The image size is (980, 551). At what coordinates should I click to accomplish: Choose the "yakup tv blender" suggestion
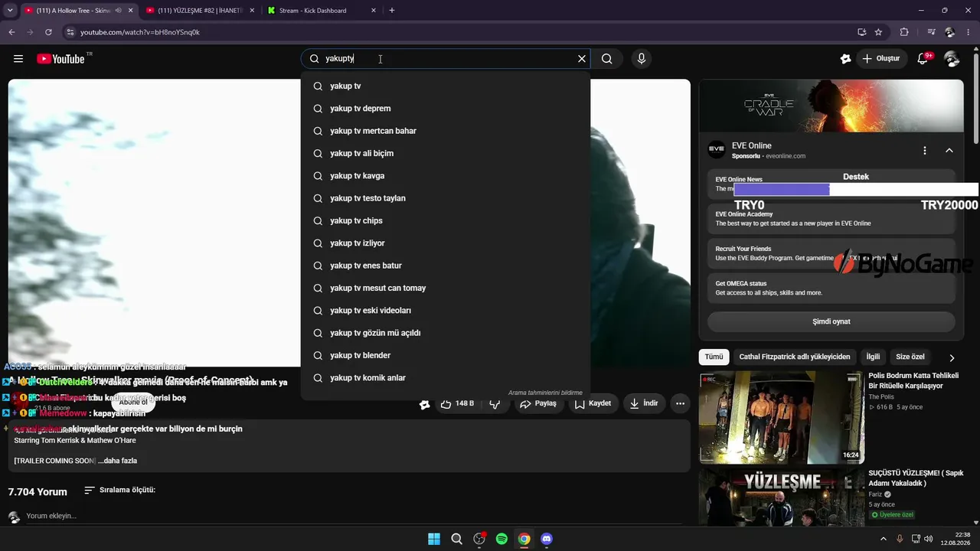[446, 355]
